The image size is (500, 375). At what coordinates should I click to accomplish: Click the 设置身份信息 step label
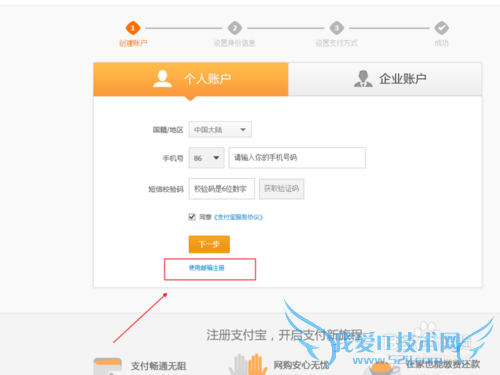235,43
